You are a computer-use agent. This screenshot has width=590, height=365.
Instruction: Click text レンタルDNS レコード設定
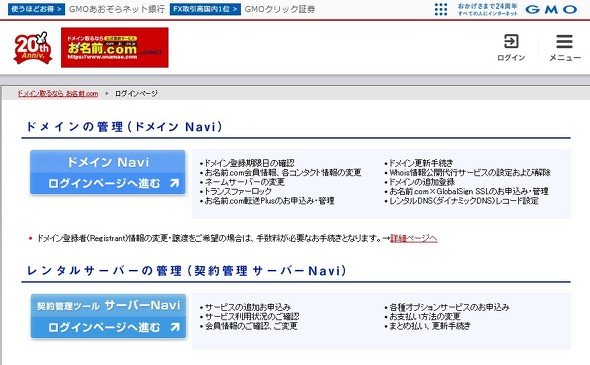464,201
